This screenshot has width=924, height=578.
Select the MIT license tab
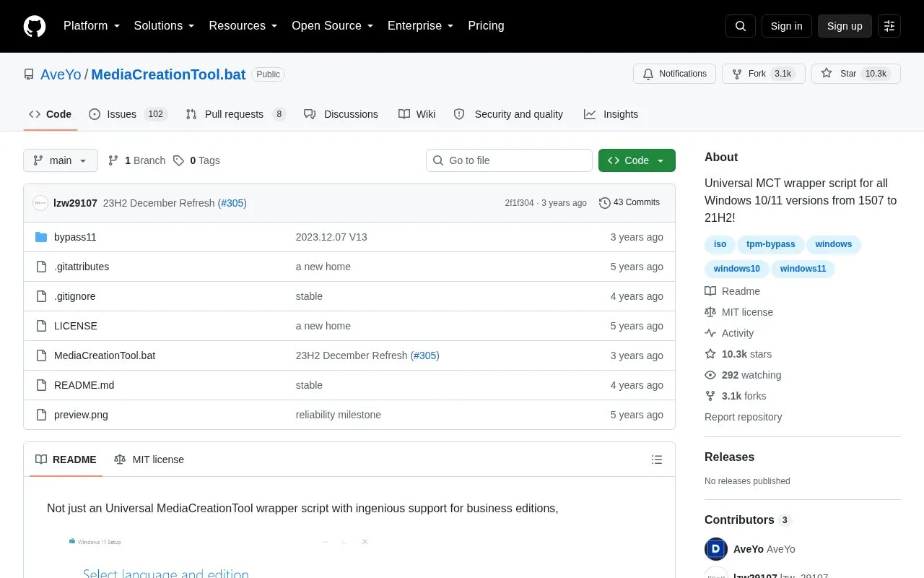point(149,460)
